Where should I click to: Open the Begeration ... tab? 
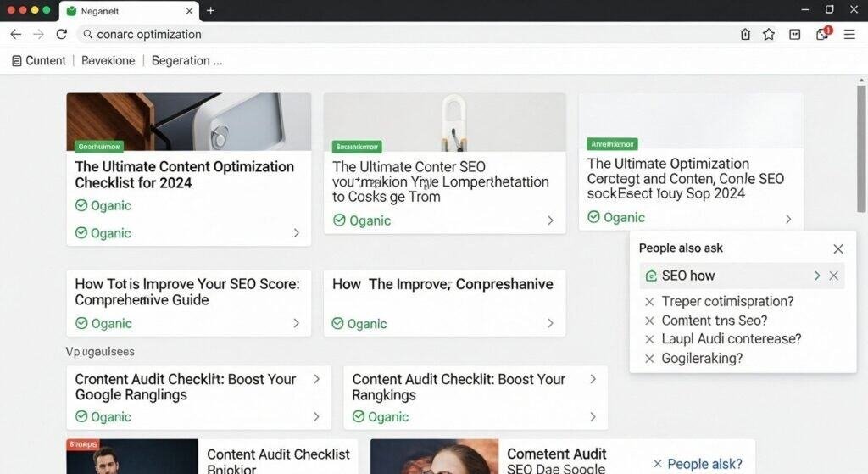[186, 61]
